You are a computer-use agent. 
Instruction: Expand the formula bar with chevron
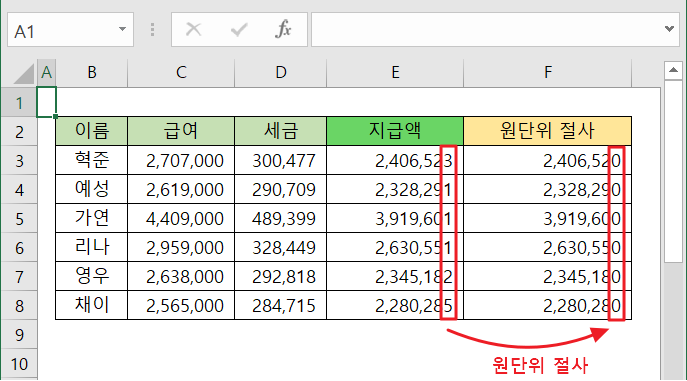click(x=669, y=29)
